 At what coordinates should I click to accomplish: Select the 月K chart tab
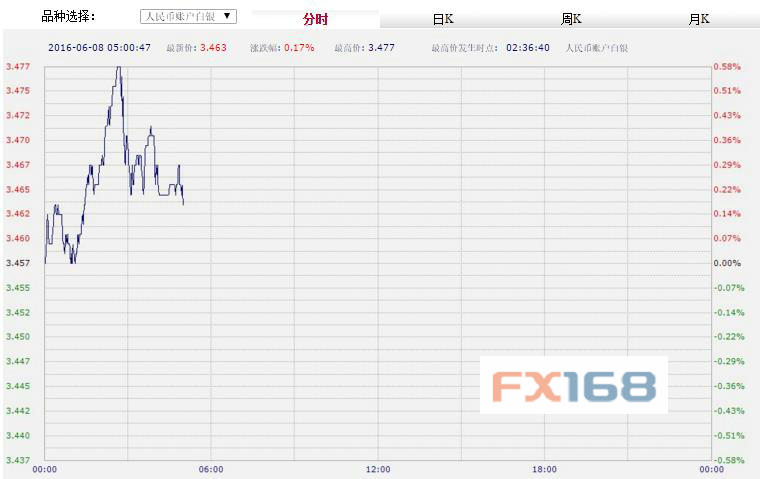[699, 19]
